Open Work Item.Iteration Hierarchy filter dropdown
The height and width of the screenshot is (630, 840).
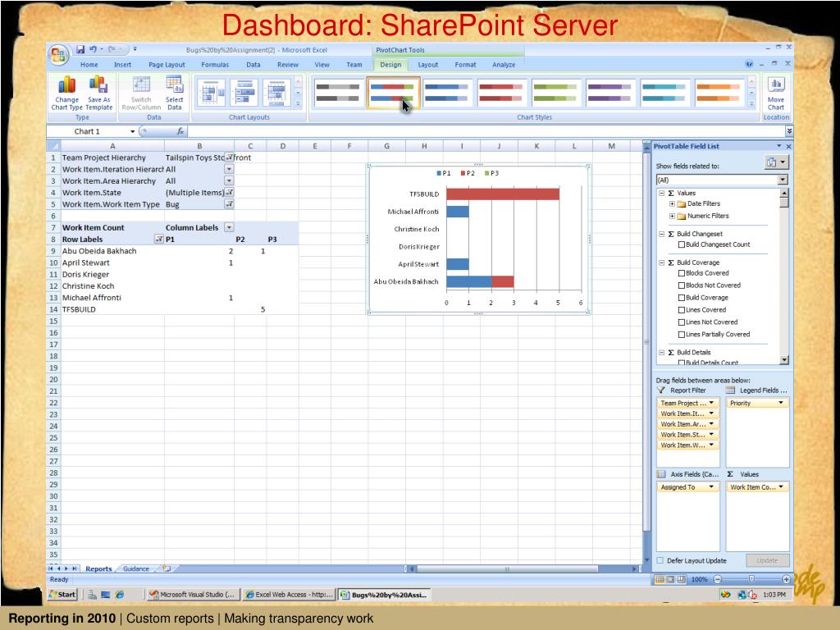[229, 169]
